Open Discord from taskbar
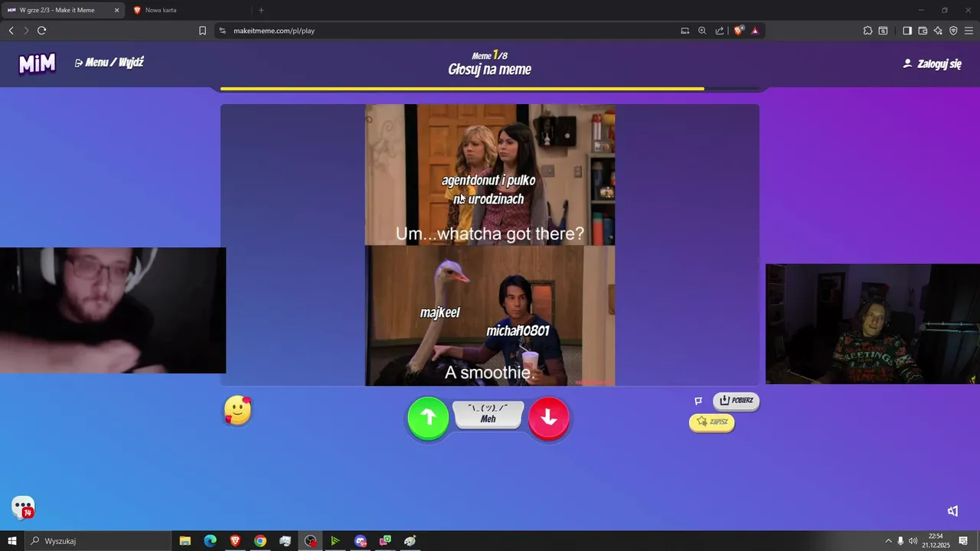The height and width of the screenshot is (551, 980). 361,541
